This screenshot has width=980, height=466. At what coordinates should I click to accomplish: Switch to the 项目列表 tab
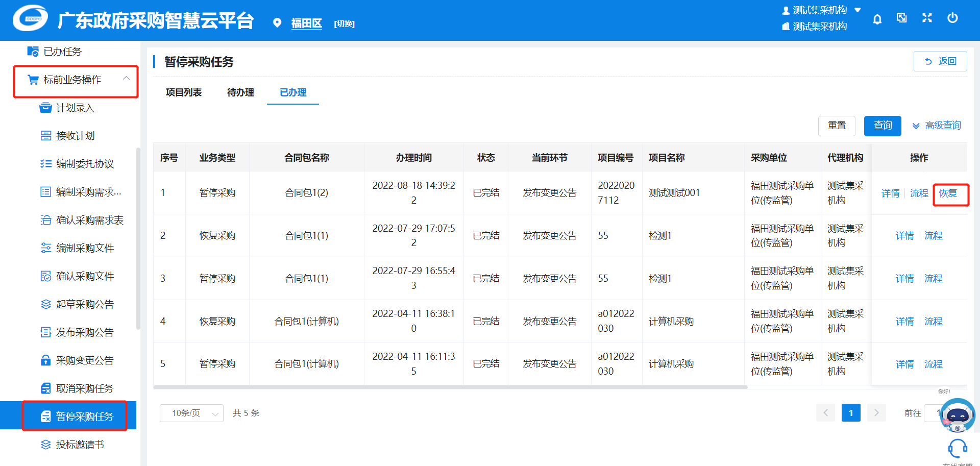click(x=184, y=92)
